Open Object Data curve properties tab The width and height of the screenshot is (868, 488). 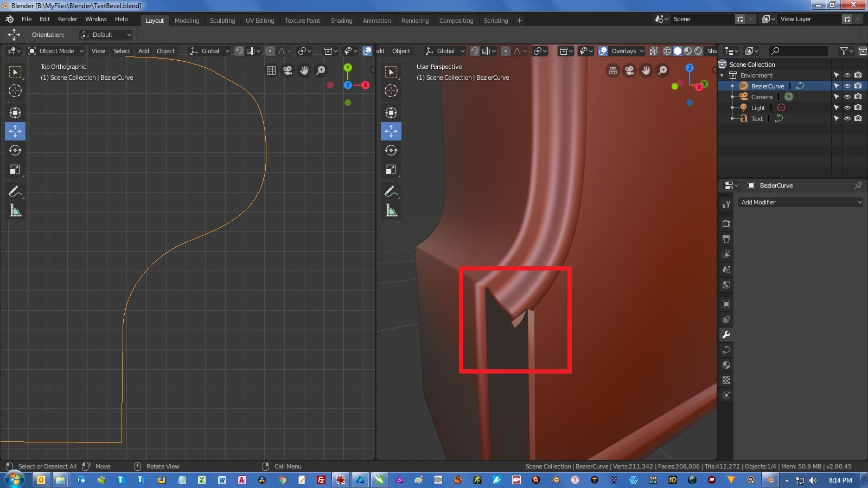click(726, 350)
